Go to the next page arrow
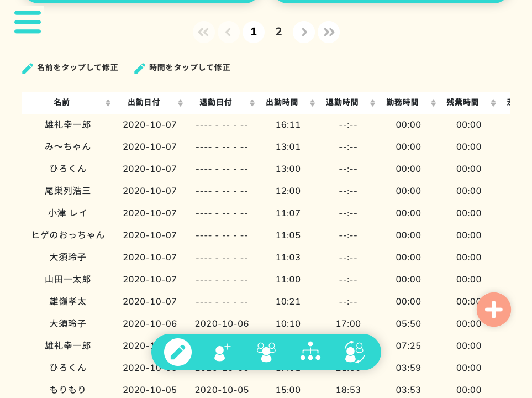The image size is (532, 398). point(304,32)
